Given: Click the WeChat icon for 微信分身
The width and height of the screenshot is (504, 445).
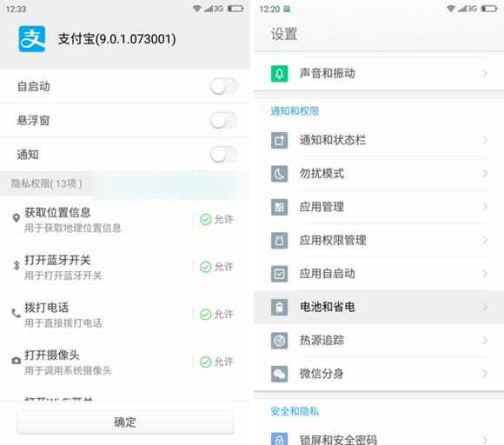Looking at the screenshot, I should (x=279, y=374).
